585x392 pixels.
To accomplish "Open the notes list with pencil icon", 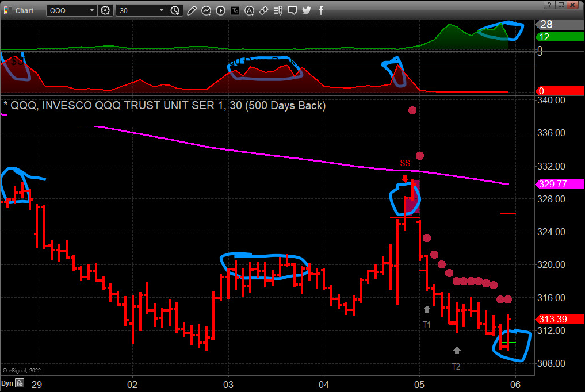I will click(278, 10).
